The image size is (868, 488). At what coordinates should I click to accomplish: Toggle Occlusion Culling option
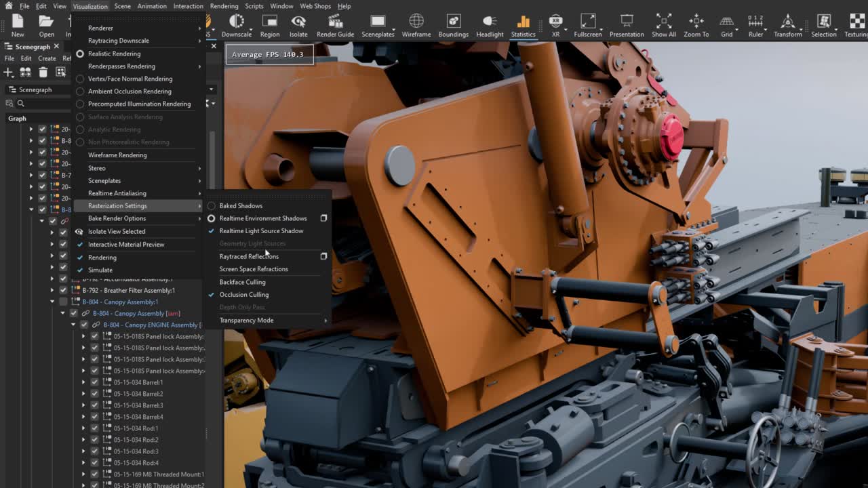[243, 295]
